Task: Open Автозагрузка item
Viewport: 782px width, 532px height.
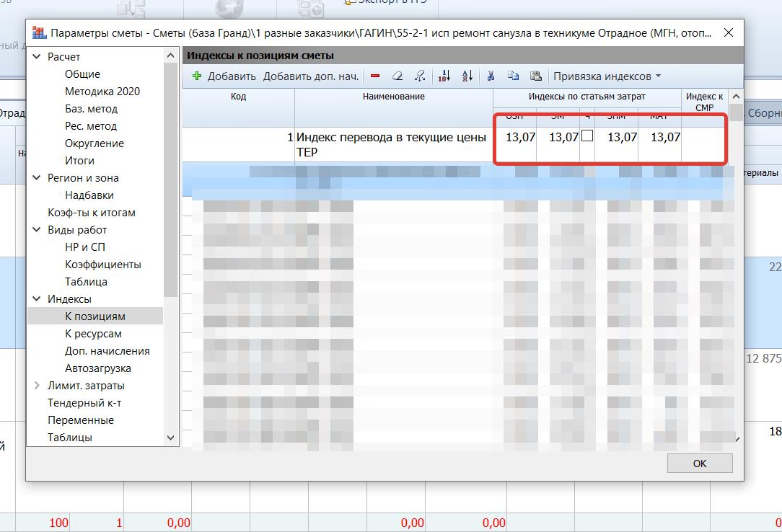Action: point(98,368)
